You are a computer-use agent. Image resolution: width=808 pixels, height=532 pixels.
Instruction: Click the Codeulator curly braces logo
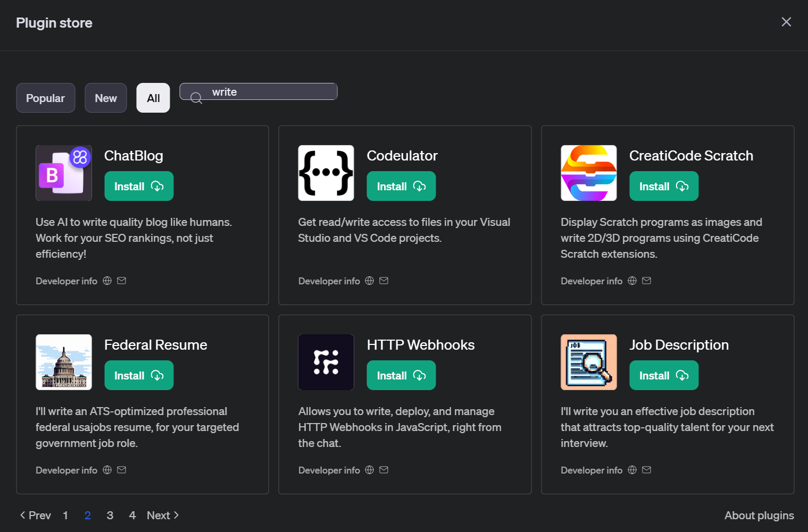(326, 173)
